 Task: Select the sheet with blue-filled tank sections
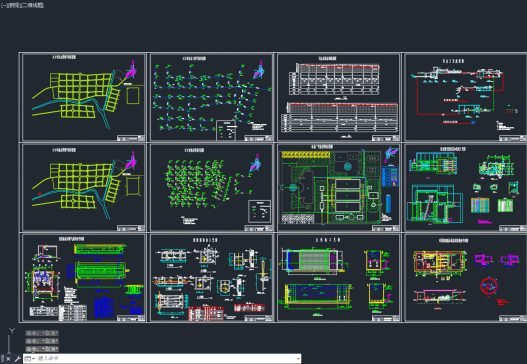(338, 278)
